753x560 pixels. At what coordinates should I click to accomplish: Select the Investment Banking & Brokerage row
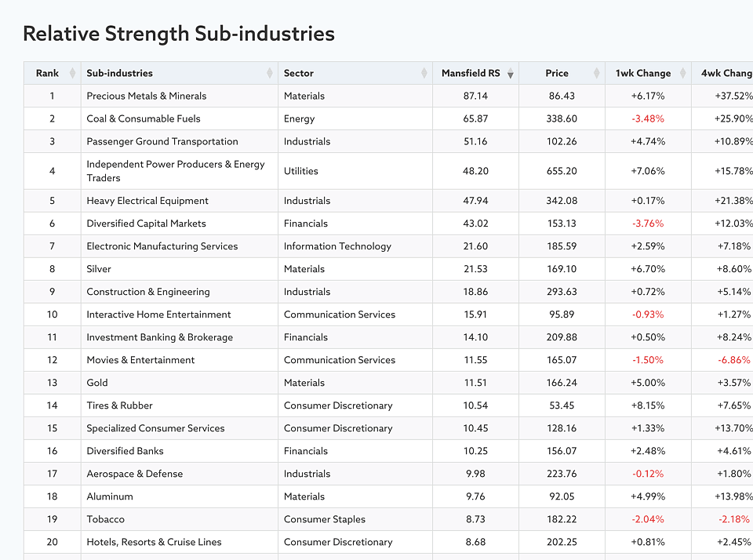155,337
